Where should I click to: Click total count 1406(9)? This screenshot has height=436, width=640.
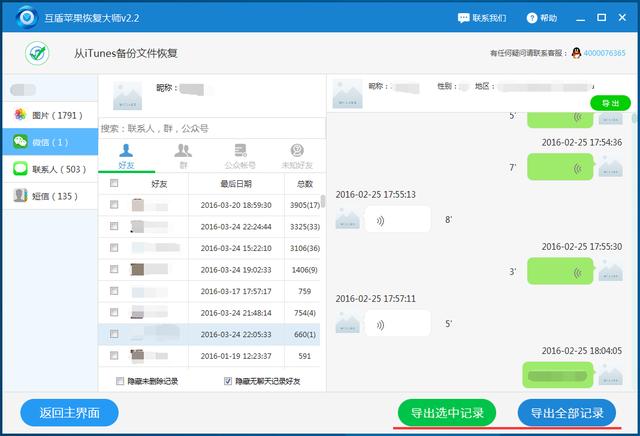(304, 270)
